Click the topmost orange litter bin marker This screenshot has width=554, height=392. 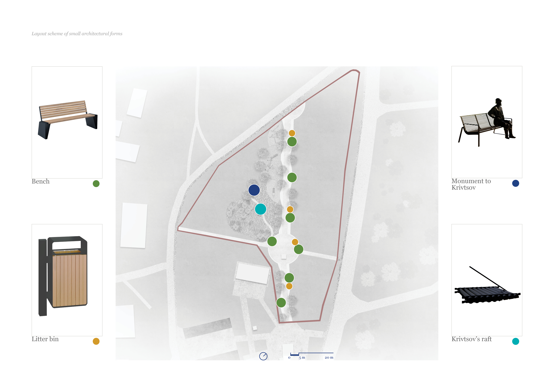click(x=292, y=133)
